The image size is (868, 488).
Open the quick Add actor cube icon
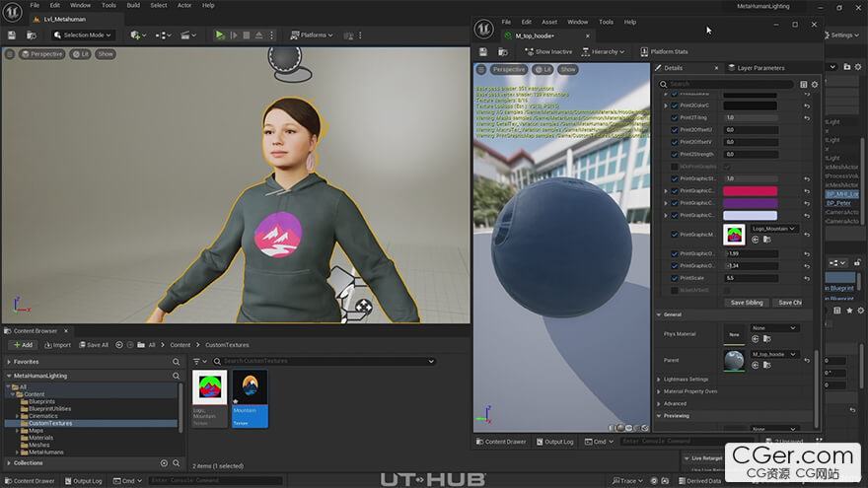tap(138, 35)
